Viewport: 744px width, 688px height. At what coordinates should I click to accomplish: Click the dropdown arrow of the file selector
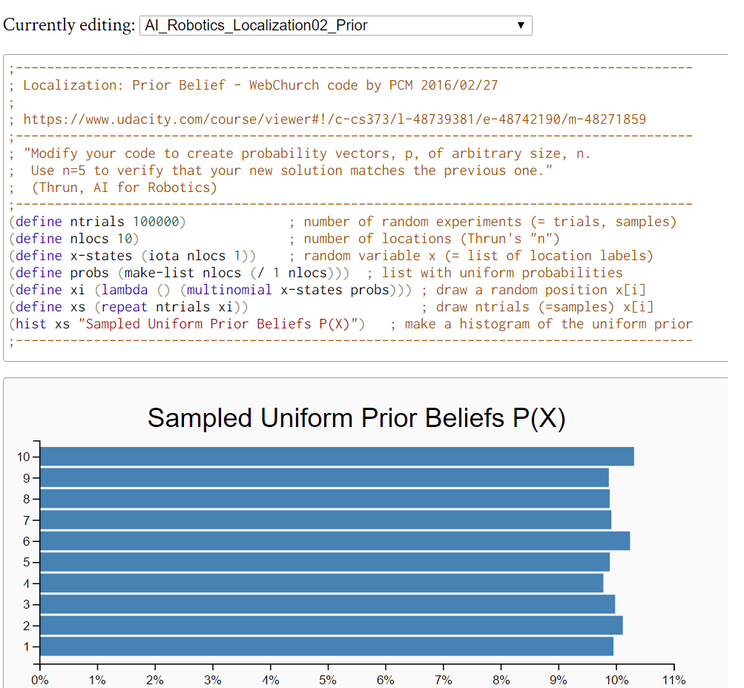click(x=521, y=25)
